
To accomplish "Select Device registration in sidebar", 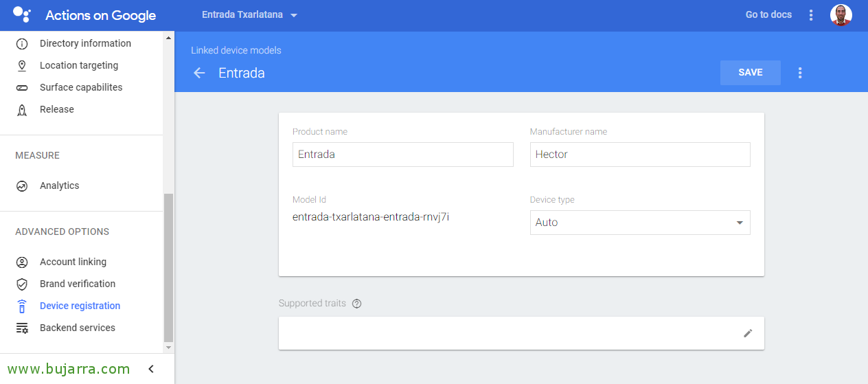I will click(80, 306).
